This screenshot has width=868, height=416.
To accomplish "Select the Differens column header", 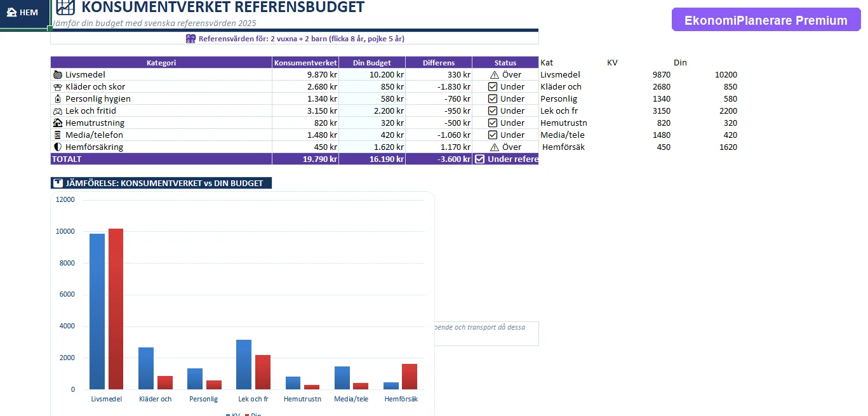I will pos(439,63).
